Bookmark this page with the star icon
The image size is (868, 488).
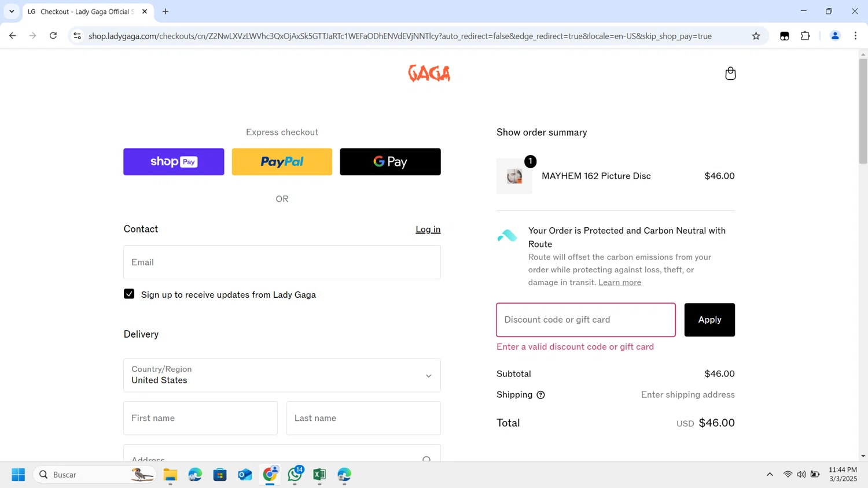[x=756, y=36]
